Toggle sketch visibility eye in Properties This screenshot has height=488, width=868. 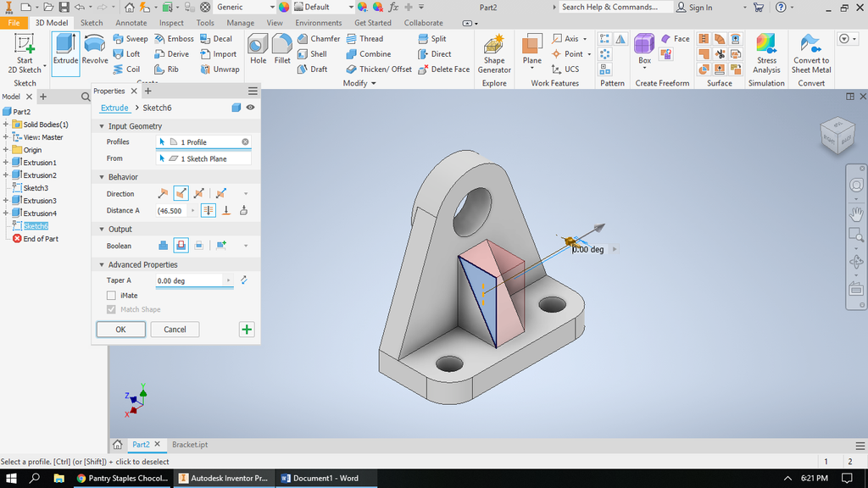coord(250,108)
